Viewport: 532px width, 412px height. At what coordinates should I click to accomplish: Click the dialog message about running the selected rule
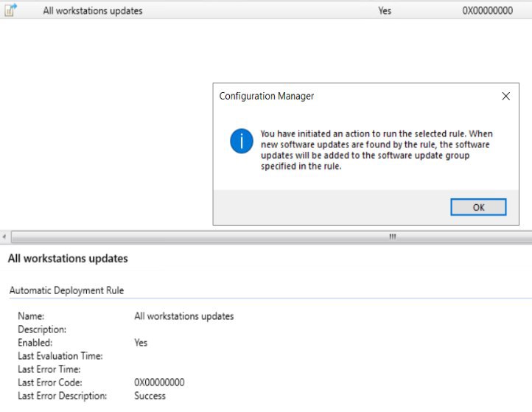[x=377, y=150]
